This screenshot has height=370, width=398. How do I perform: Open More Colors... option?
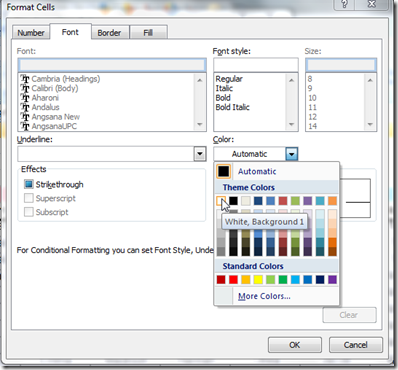coord(264,296)
